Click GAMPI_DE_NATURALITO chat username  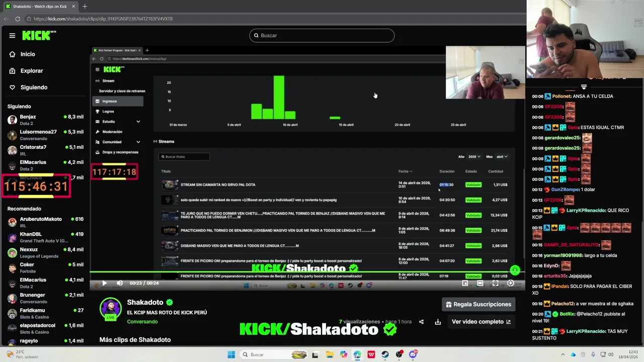(571, 245)
